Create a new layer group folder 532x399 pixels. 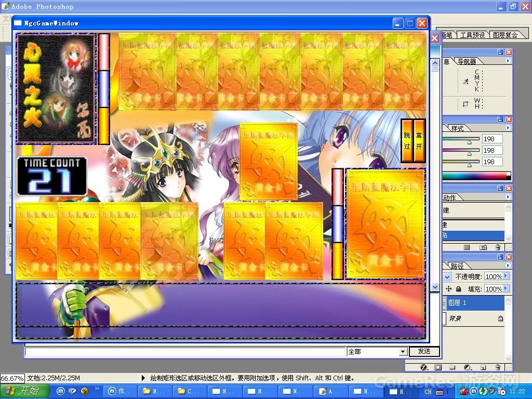[x=453, y=367]
